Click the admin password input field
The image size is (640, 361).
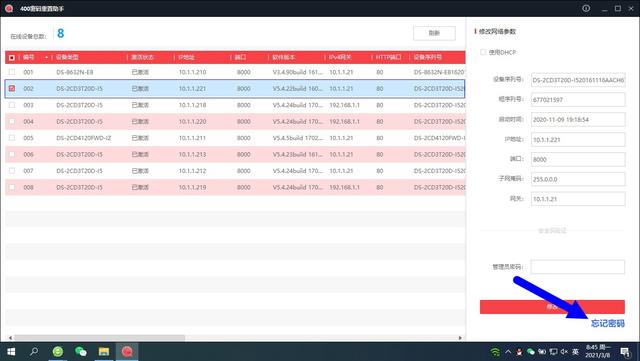click(x=578, y=267)
